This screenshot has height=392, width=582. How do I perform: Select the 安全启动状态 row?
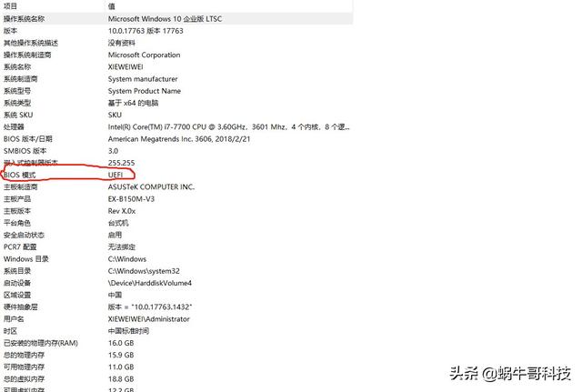[x=176, y=235]
